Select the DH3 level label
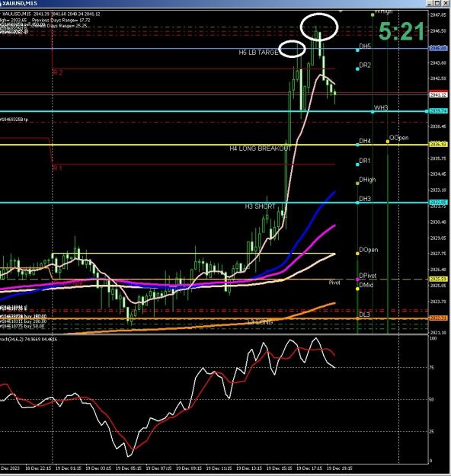 click(365, 199)
